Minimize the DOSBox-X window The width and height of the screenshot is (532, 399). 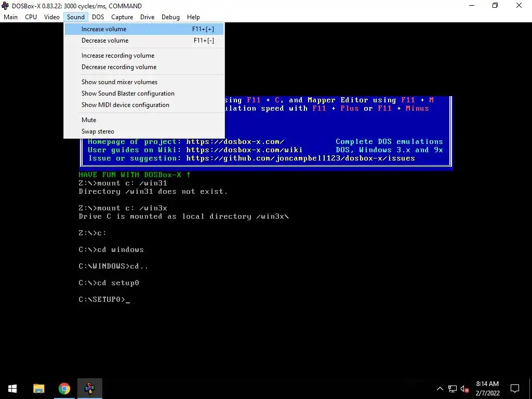point(472,6)
